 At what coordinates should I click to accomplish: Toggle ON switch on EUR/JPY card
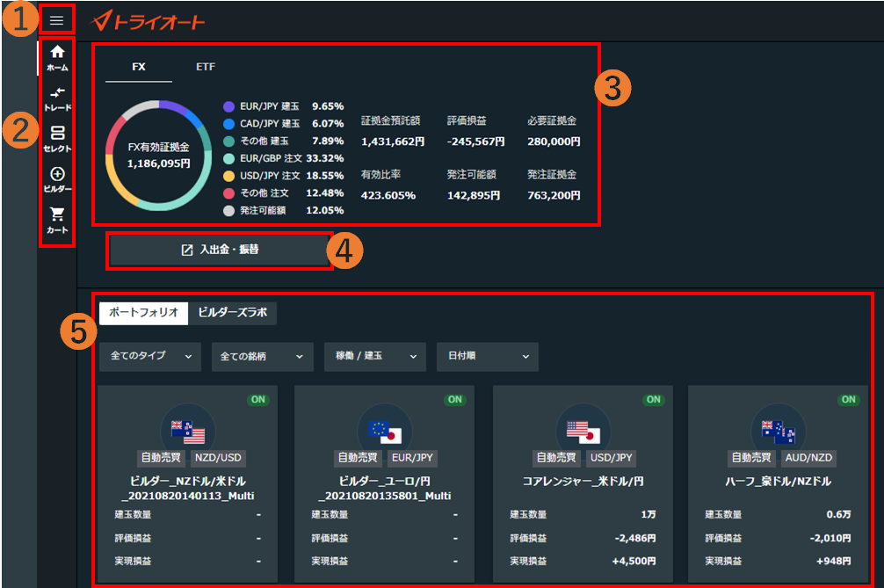455,400
